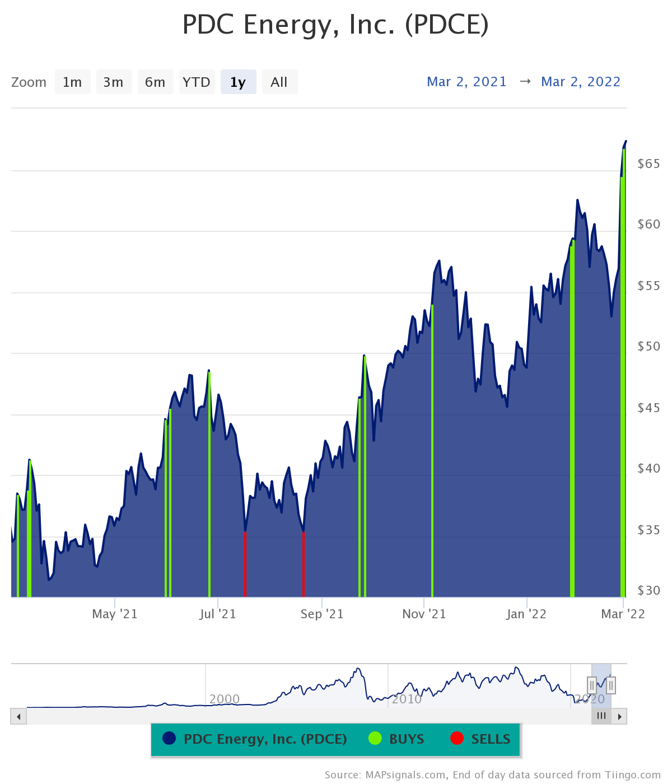Click the 2010 area in navigator chart
This screenshot has height=784, width=672.
[x=407, y=699]
